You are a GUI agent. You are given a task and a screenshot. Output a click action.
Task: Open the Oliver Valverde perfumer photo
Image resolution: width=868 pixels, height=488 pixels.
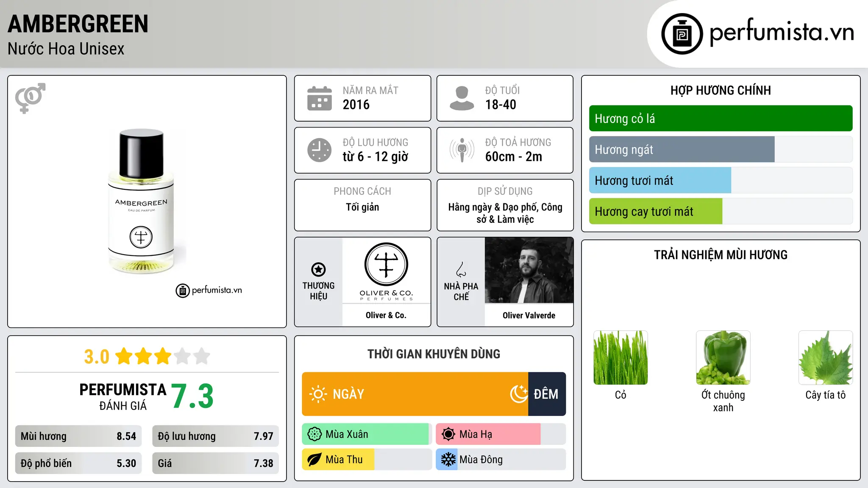click(x=529, y=270)
